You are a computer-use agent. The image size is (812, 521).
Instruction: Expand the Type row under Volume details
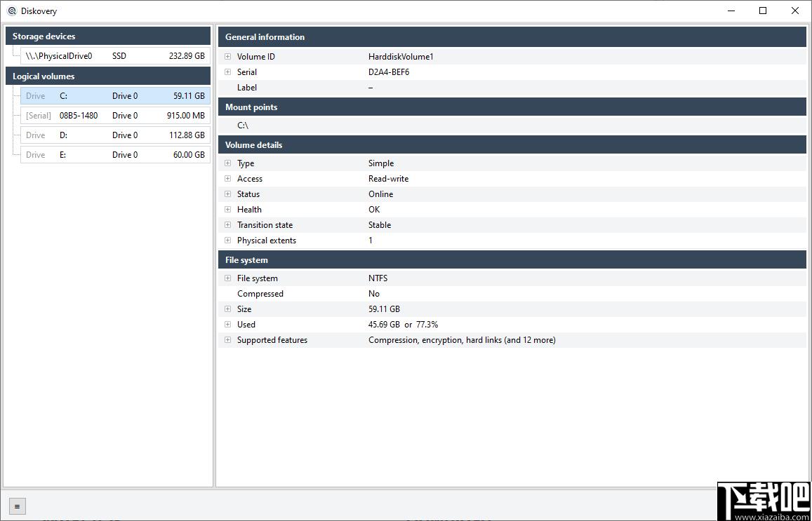[x=227, y=163]
